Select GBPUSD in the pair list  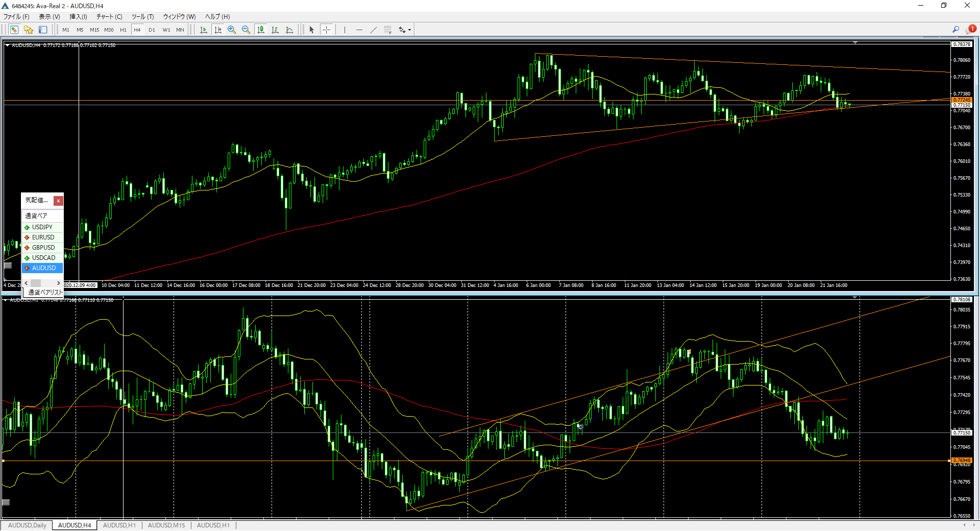coord(42,248)
